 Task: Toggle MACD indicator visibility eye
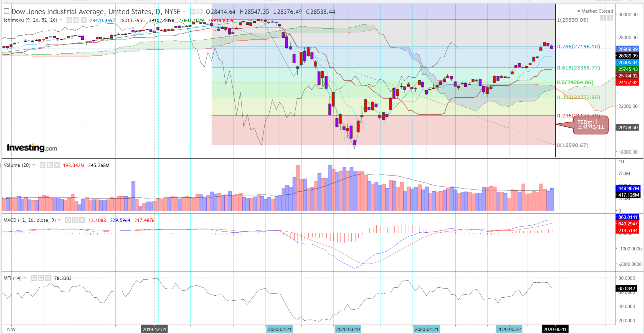[68, 220]
